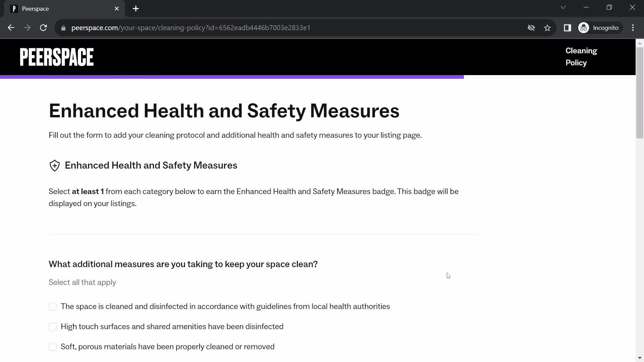644x362 pixels.
Task: Click the split screen browser icon
Action: click(x=568, y=27)
